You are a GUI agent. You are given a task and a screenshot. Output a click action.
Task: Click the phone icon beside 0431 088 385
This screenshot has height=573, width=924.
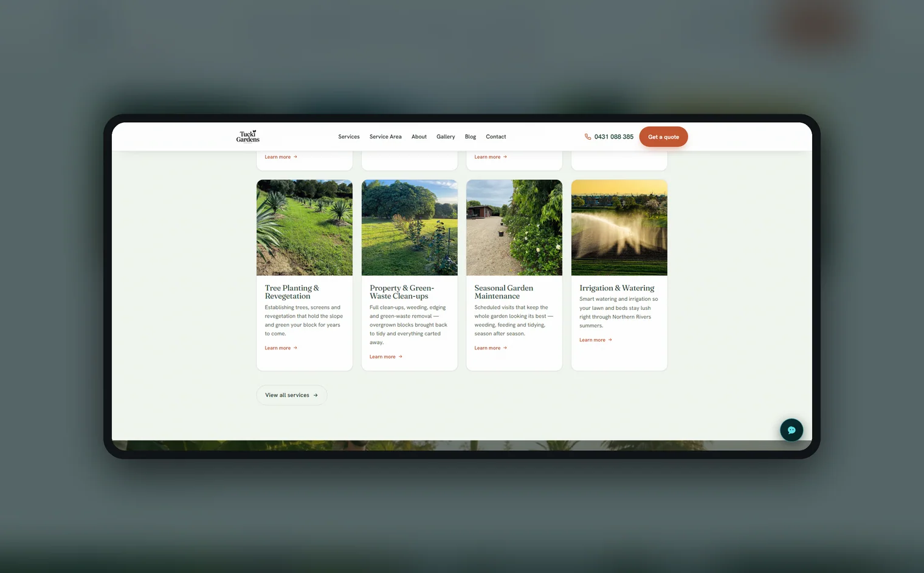pos(588,137)
